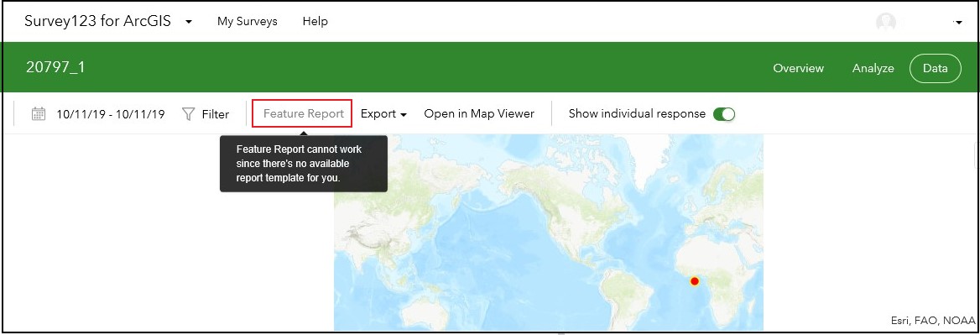
Task: Click Open in Map Viewer
Action: point(479,113)
